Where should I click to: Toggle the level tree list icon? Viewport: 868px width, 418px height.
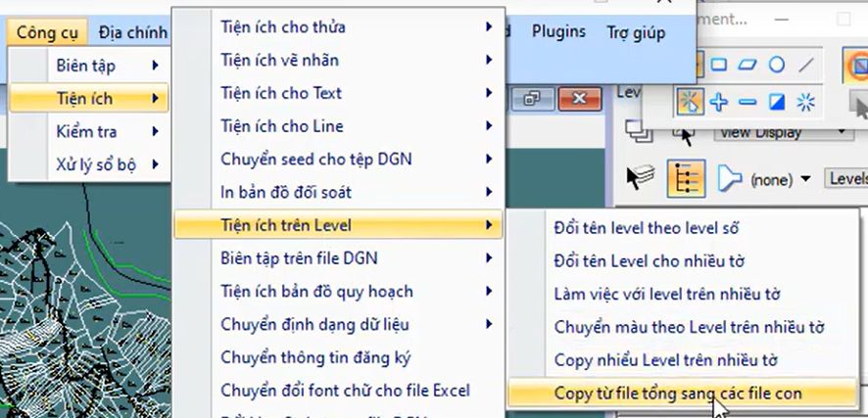pyautogui.click(x=686, y=178)
